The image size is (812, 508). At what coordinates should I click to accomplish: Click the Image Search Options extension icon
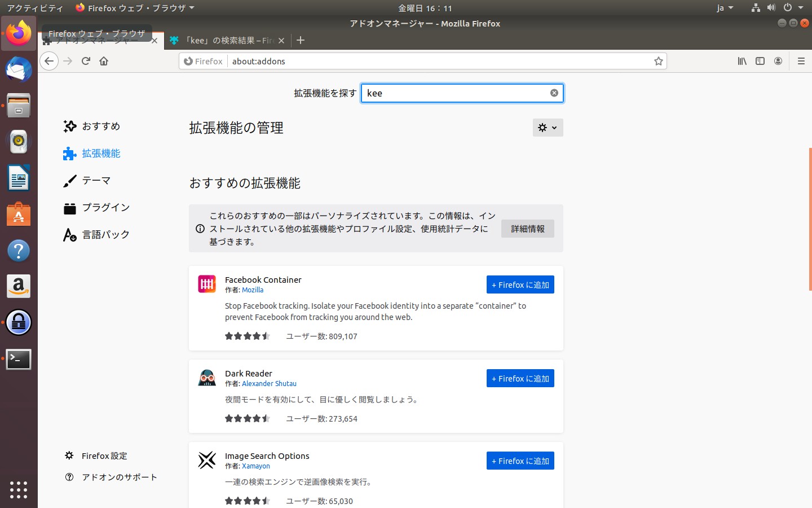(x=207, y=460)
